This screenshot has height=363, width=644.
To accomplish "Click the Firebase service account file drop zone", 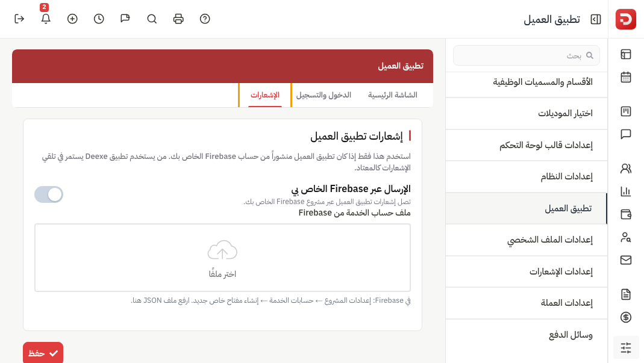I will coord(222,258).
